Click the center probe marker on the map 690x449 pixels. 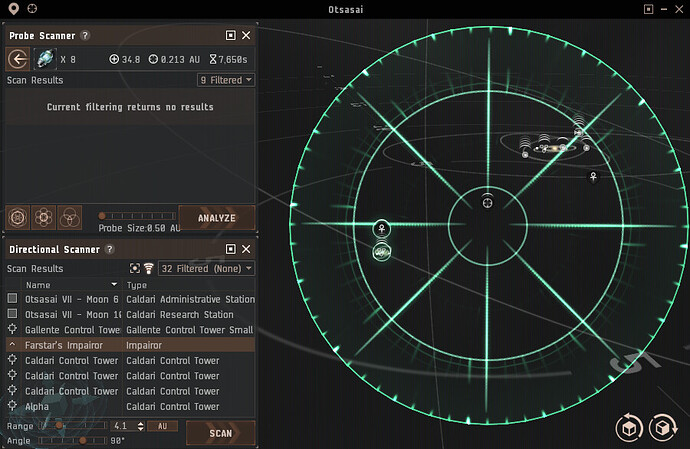(x=487, y=202)
